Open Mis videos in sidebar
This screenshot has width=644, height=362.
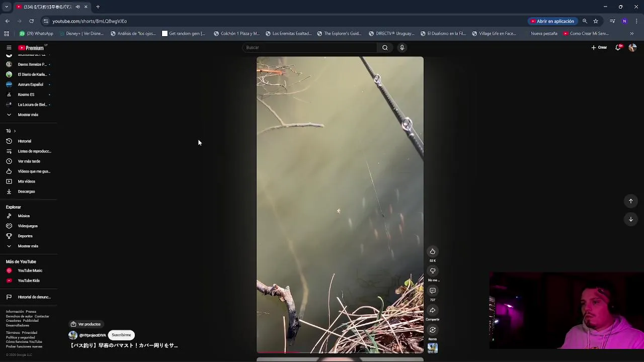(x=26, y=182)
